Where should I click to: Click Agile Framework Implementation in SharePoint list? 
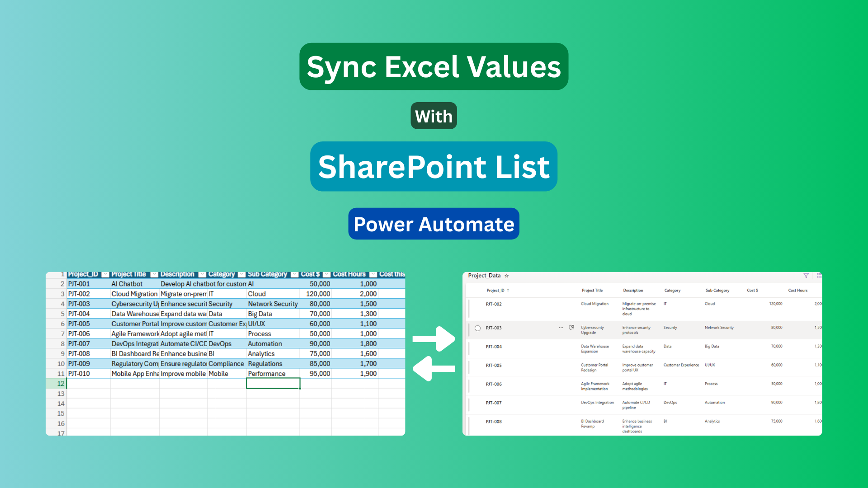pos(595,386)
